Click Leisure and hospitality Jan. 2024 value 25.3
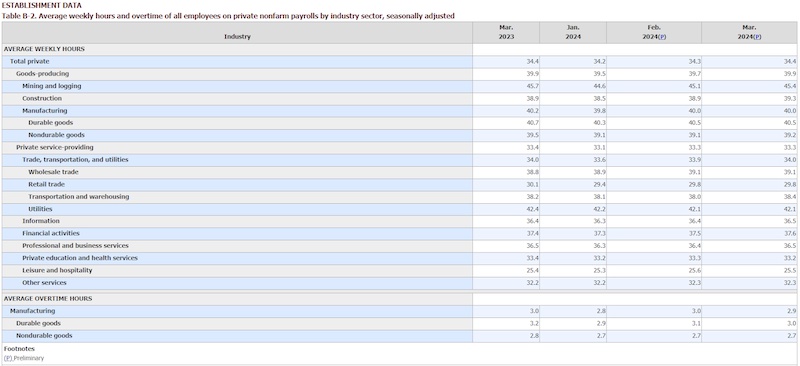Screen dimensions: 800x366 point(599,270)
